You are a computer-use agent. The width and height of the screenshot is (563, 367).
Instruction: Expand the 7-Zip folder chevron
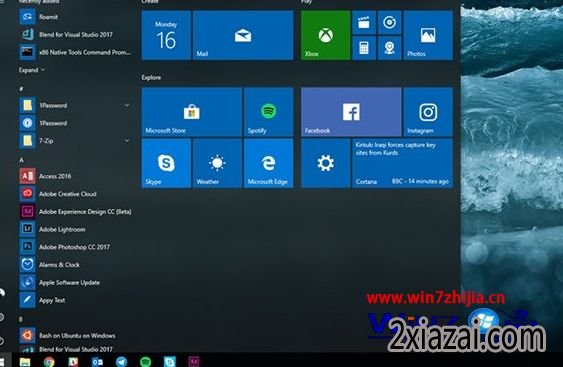[x=127, y=140]
